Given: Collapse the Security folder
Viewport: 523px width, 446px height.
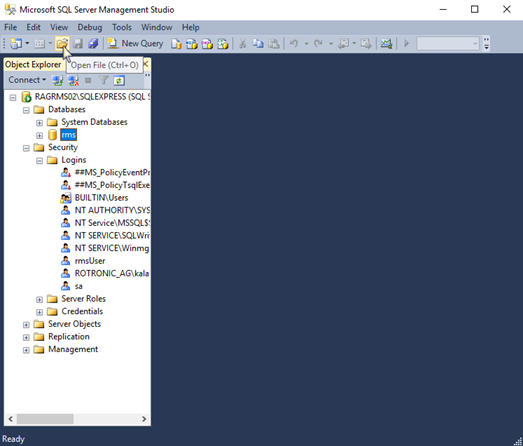Looking at the screenshot, I should coord(26,148).
